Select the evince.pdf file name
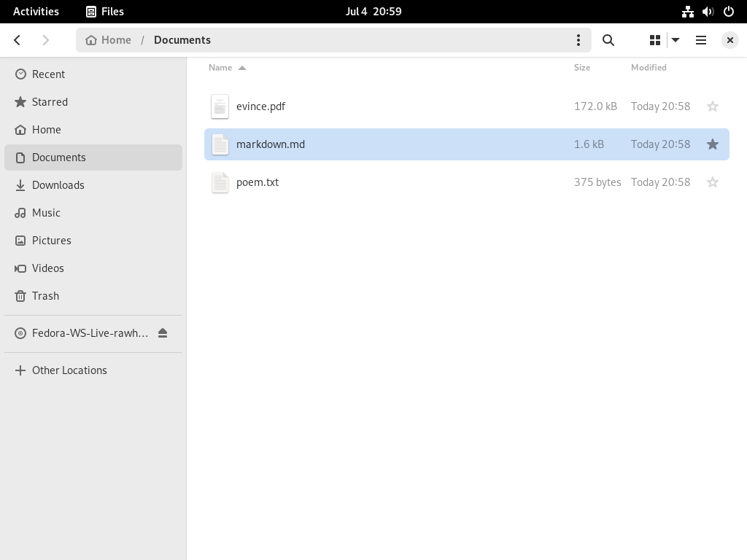The height and width of the screenshot is (560, 747). coord(260,106)
